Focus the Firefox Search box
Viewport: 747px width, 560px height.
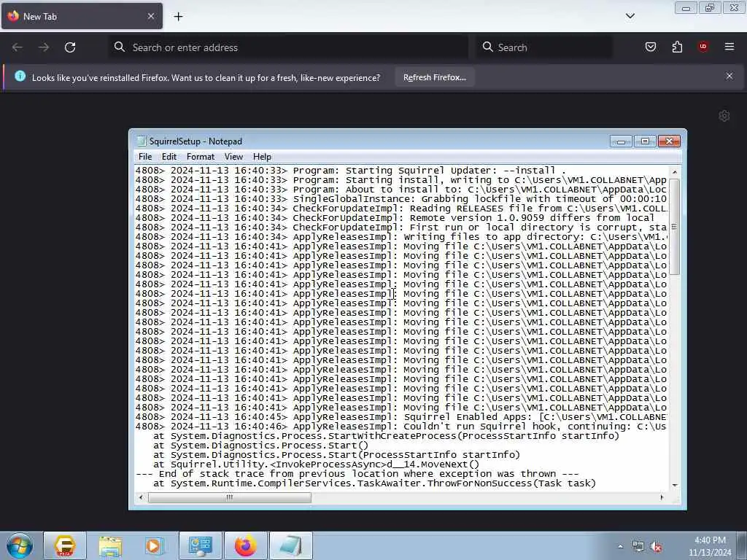pyautogui.click(x=544, y=47)
